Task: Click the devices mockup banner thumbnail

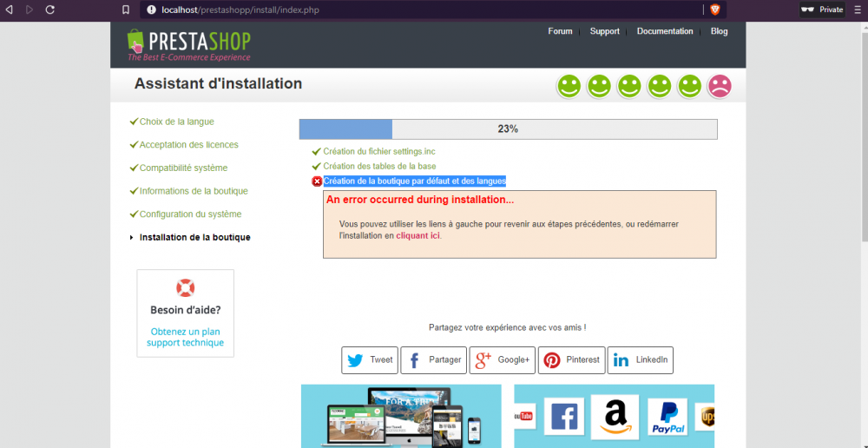Action: tap(401, 417)
